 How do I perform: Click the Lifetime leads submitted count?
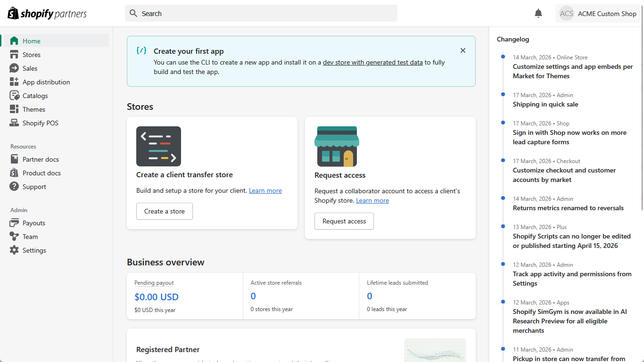[370, 296]
